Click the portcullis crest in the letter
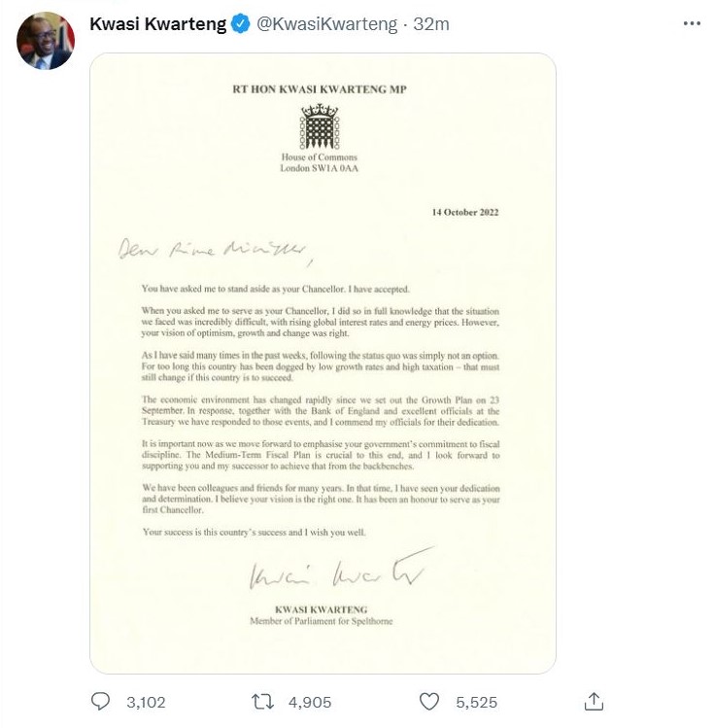This screenshot has width=714, height=728. click(x=319, y=126)
